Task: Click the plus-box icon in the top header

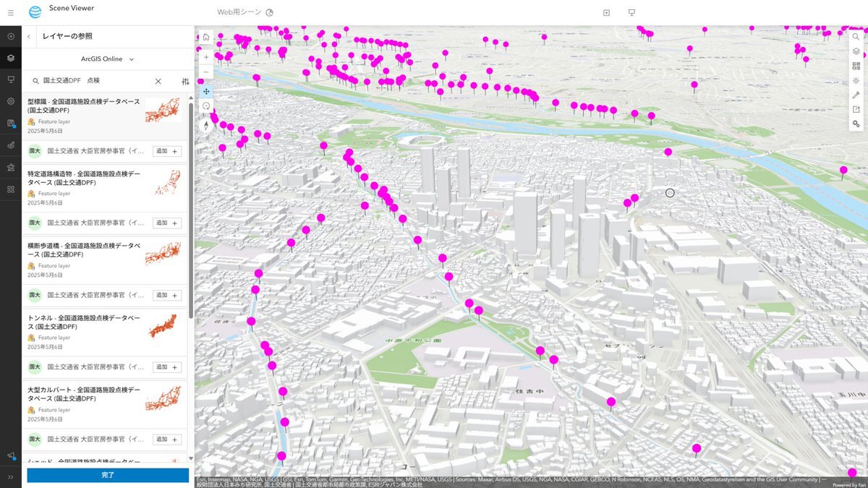Action: (606, 12)
